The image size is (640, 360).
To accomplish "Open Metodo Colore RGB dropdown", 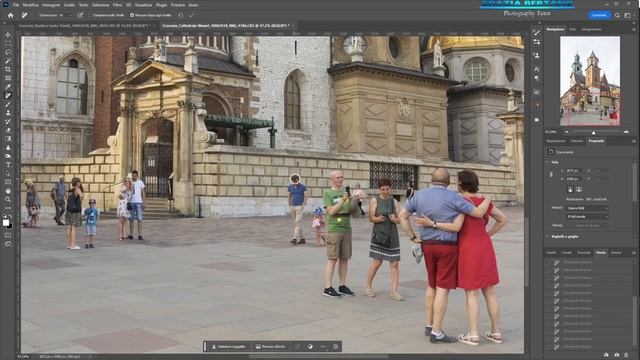I will 587,208.
